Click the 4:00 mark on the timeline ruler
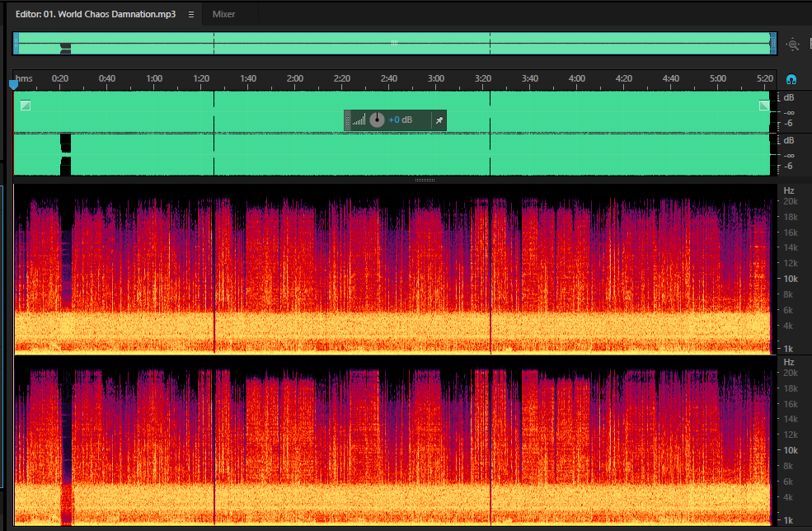 click(576, 78)
